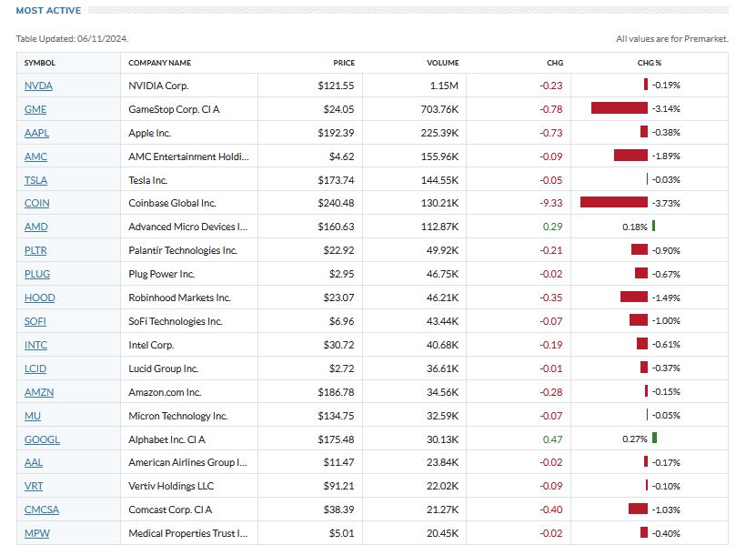
Task: Click the AMC Entertainment company name cell
Action: click(x=188, y=156)
